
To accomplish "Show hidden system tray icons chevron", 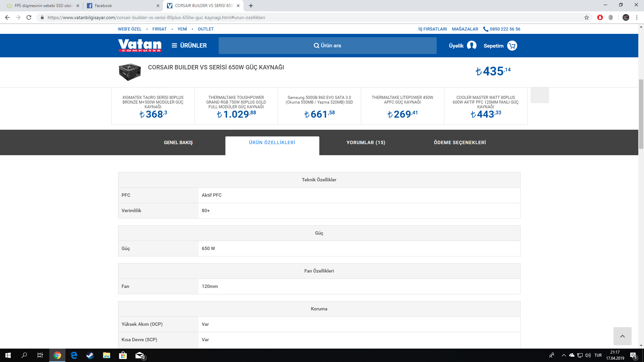I will [x=563, y=355].
